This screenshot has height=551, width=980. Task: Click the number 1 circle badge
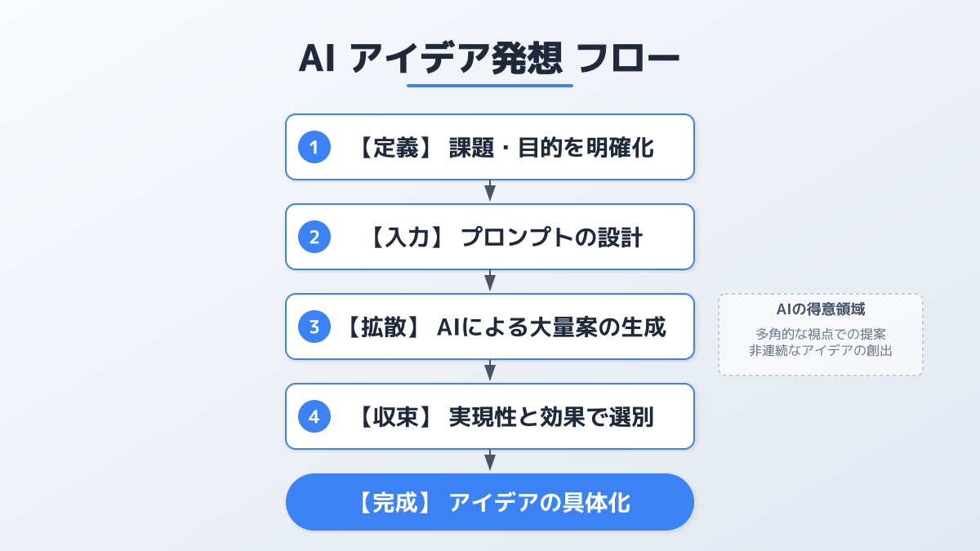click(x=314, y=148)
